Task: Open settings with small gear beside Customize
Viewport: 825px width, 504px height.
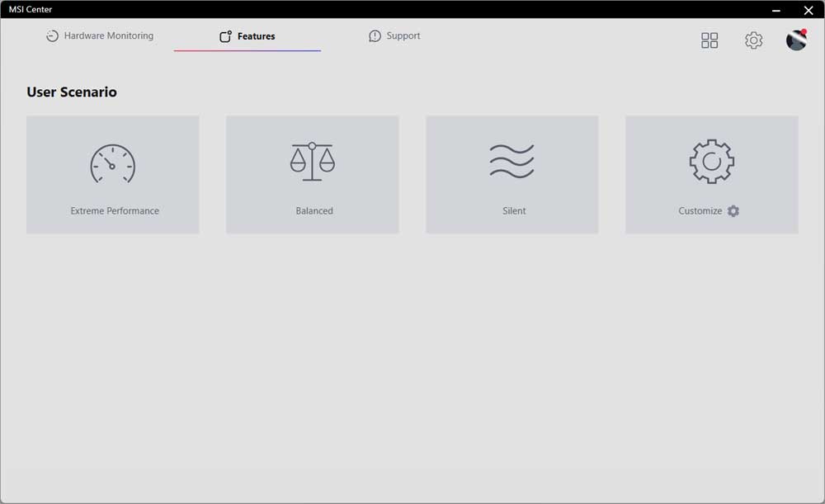Action: [x=733, y=211]
